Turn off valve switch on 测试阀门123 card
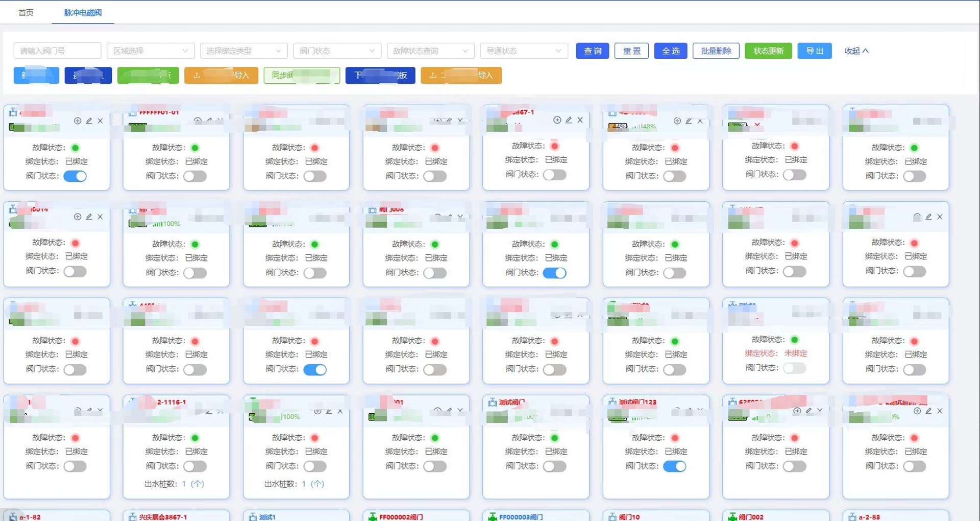The width and height of the screenshot is (980, 521). [674, 466]
